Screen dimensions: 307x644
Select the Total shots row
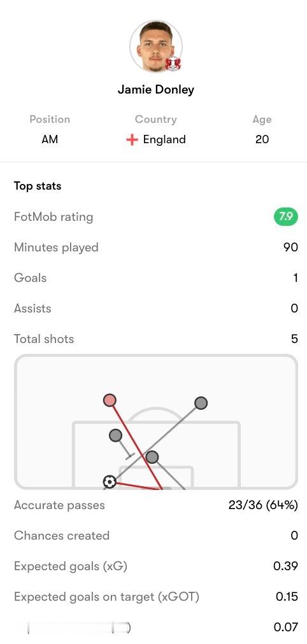click(x=156, y=339)
